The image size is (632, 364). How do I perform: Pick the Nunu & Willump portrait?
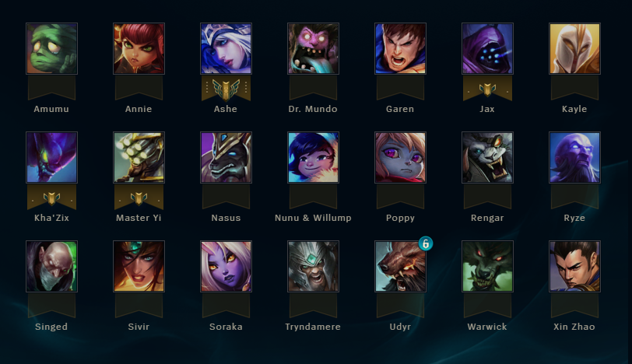(313, 157)
